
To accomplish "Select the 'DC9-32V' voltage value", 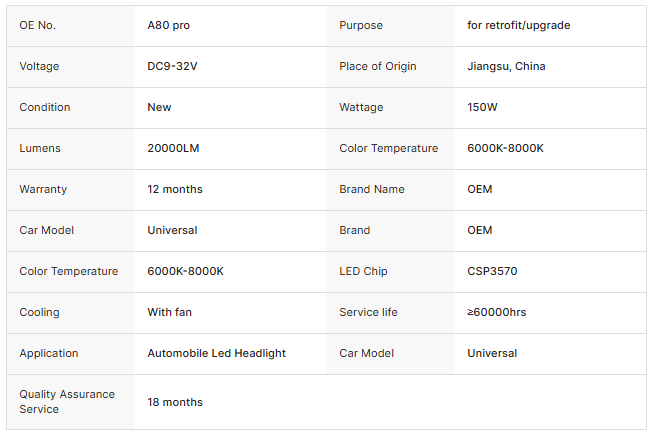I will [x=173, y=66].
